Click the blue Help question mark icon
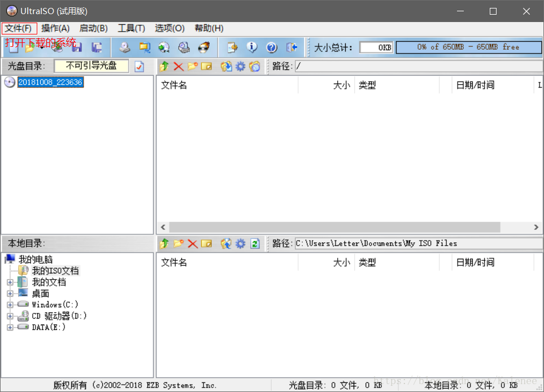The width and height of the screenshot is (544, 392). 272,47
